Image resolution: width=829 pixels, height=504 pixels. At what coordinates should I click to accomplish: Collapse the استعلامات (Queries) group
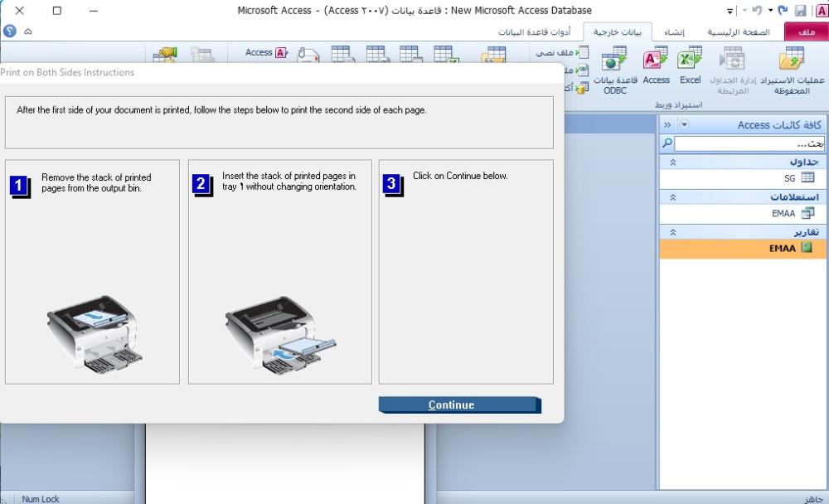pyautogui.click(x=673, y=196)
